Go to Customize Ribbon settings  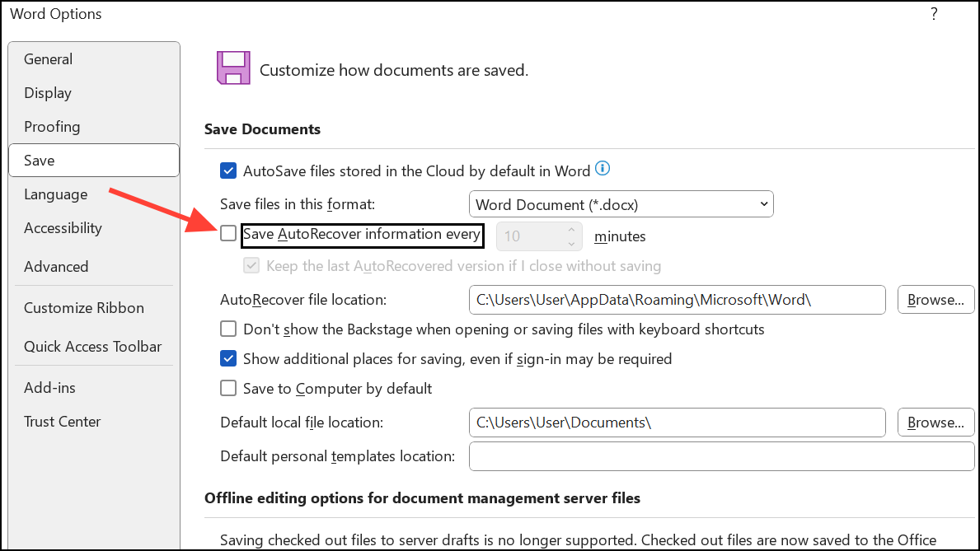click(x=84, y=308)
